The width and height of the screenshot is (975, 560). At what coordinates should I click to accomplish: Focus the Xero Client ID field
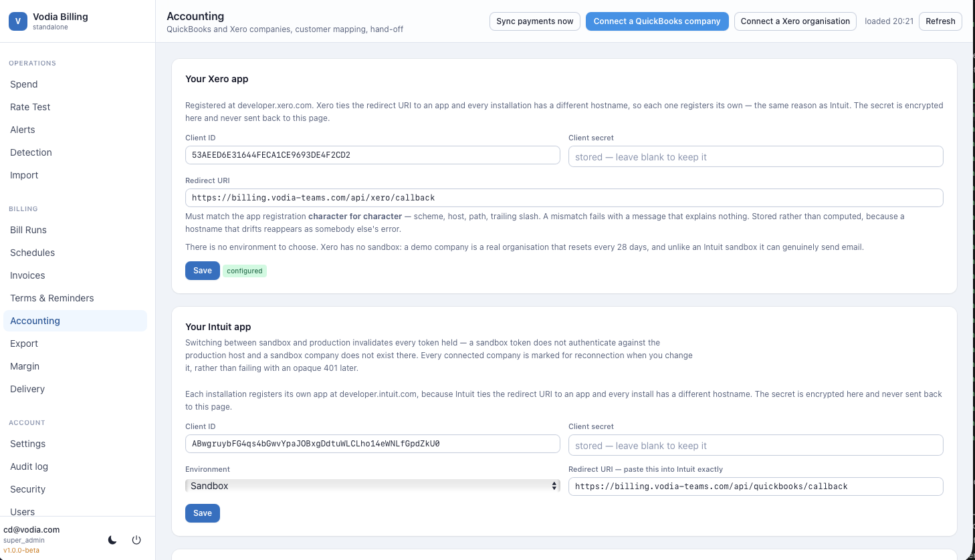372,155
